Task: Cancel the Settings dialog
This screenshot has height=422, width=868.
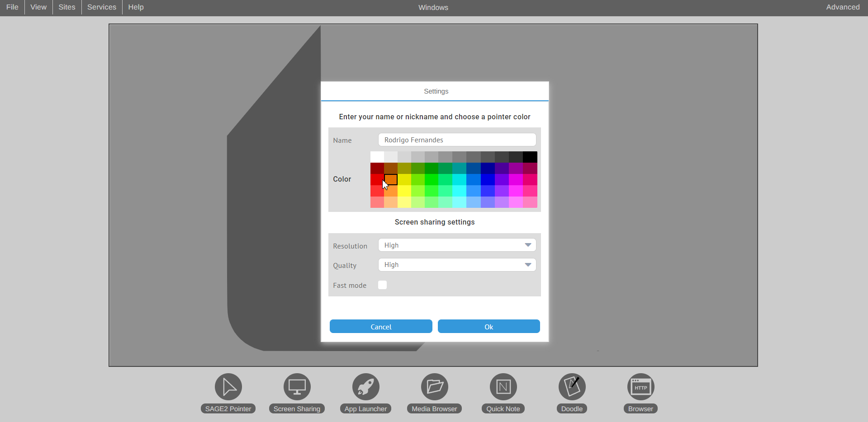Action: 381,326
